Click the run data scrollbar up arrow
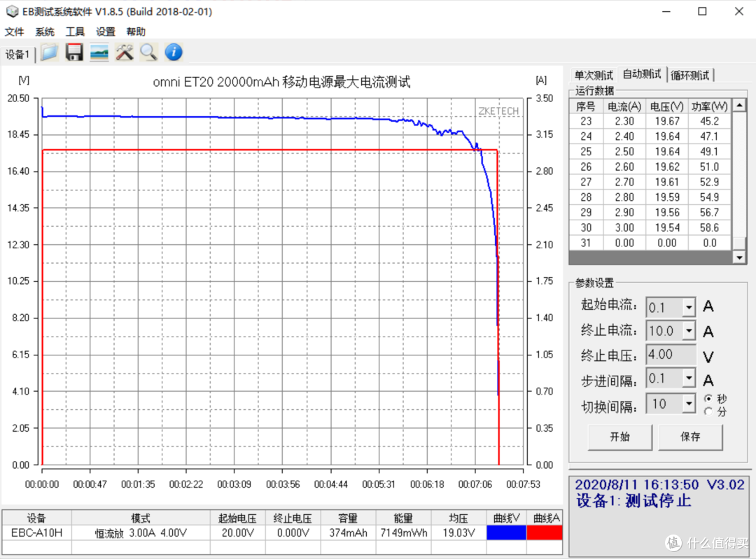The image size is (756, 559). pyautogui.click(x=739, y=105)
